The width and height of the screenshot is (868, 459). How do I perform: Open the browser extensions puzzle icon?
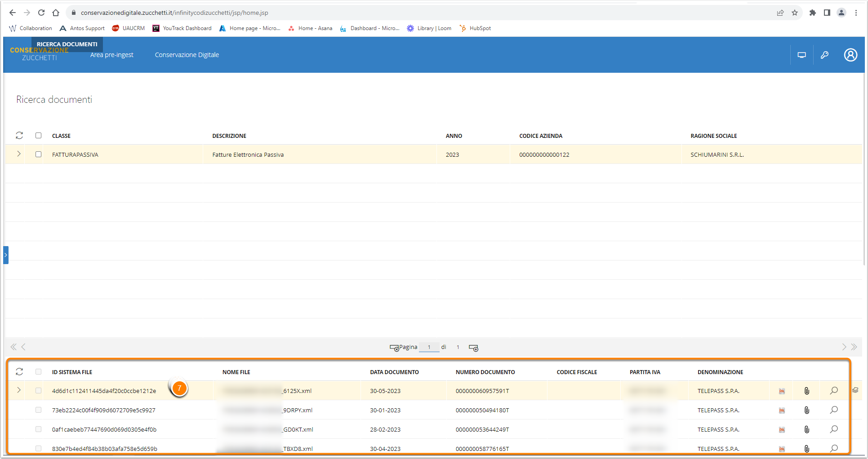click(x=812, y=13)
